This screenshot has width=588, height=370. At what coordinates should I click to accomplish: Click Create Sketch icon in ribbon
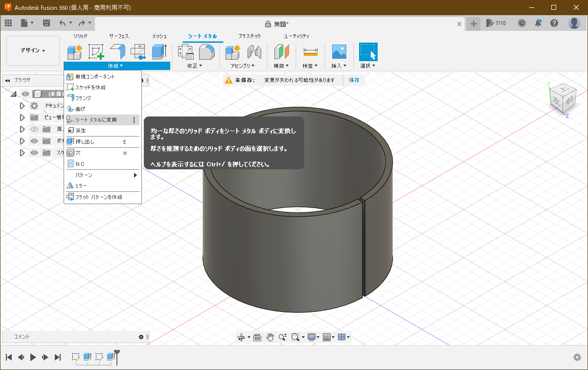96,51
